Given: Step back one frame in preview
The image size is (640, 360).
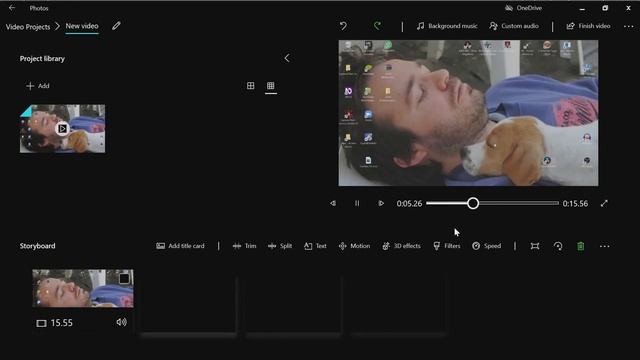Looking at the screenshot, I should tap(333, 203).
